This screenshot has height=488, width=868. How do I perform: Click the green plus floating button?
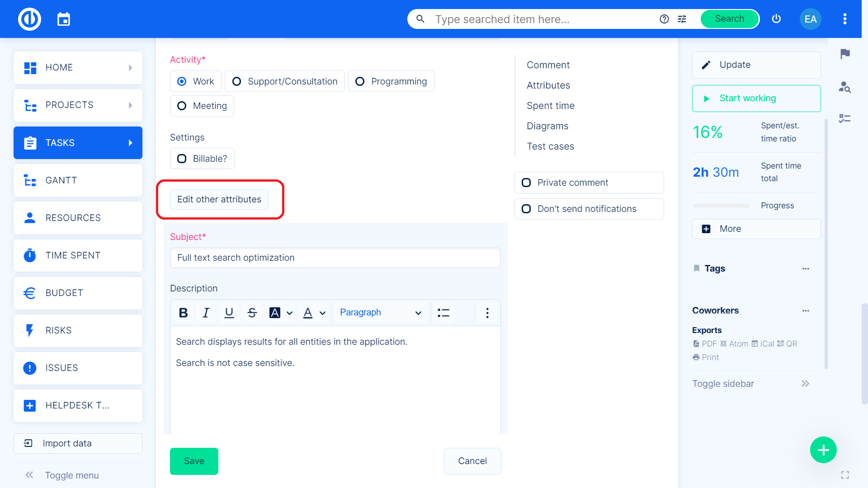823,450
